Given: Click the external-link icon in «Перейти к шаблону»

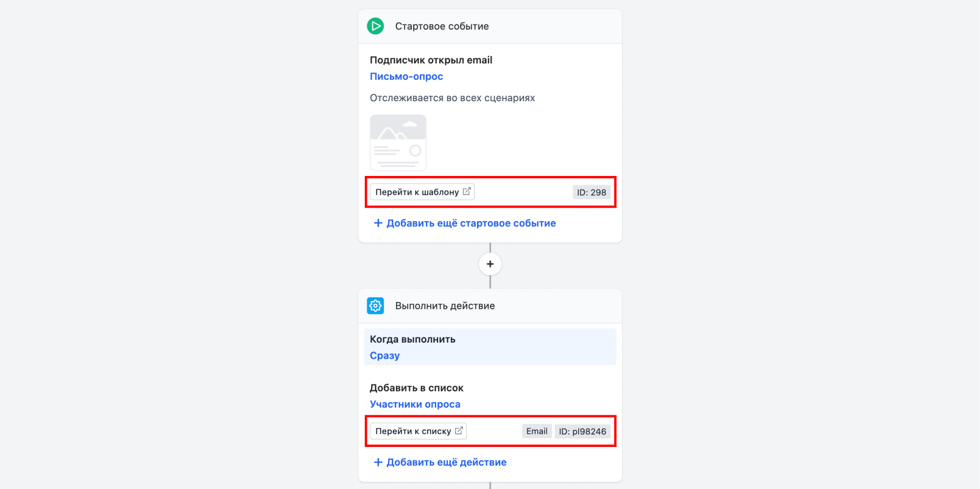Looking at the screenshot, I should pyautogui.click(x=467, y=191).
